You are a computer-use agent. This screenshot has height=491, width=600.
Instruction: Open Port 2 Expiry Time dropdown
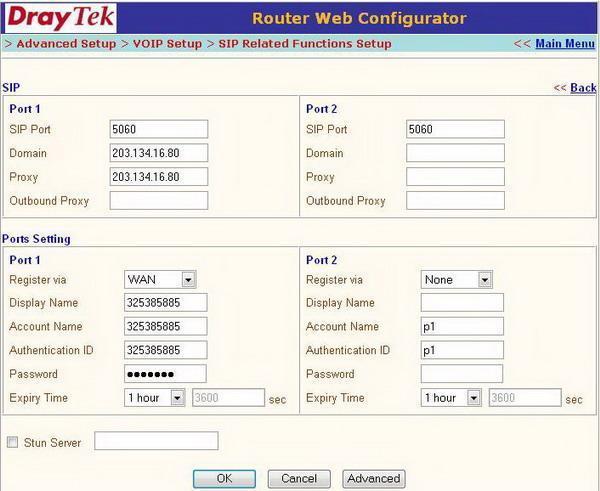[x=451, y=398]
